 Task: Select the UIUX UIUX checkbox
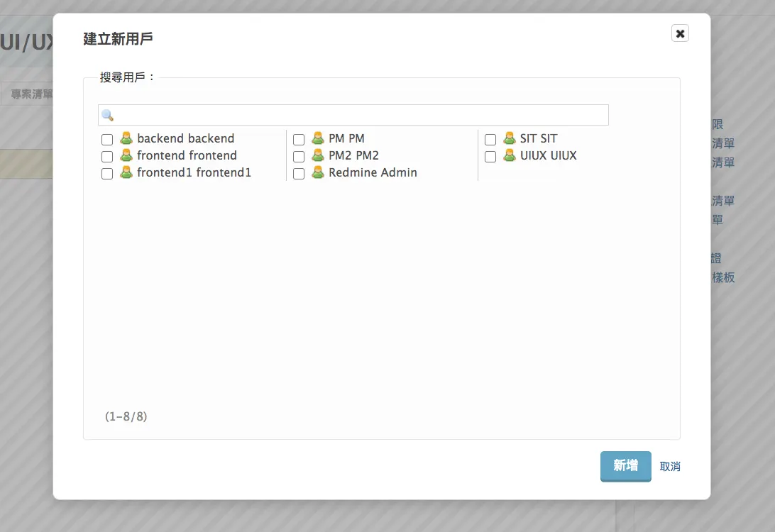tap(490, 157)
